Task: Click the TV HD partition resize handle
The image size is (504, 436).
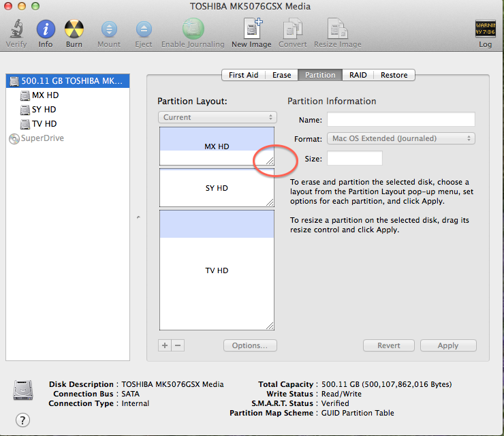Action: click(x=270, y=326)
